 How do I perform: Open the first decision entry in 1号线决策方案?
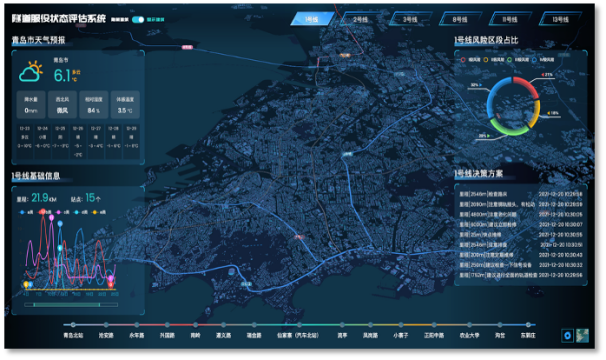coord(521,194)
